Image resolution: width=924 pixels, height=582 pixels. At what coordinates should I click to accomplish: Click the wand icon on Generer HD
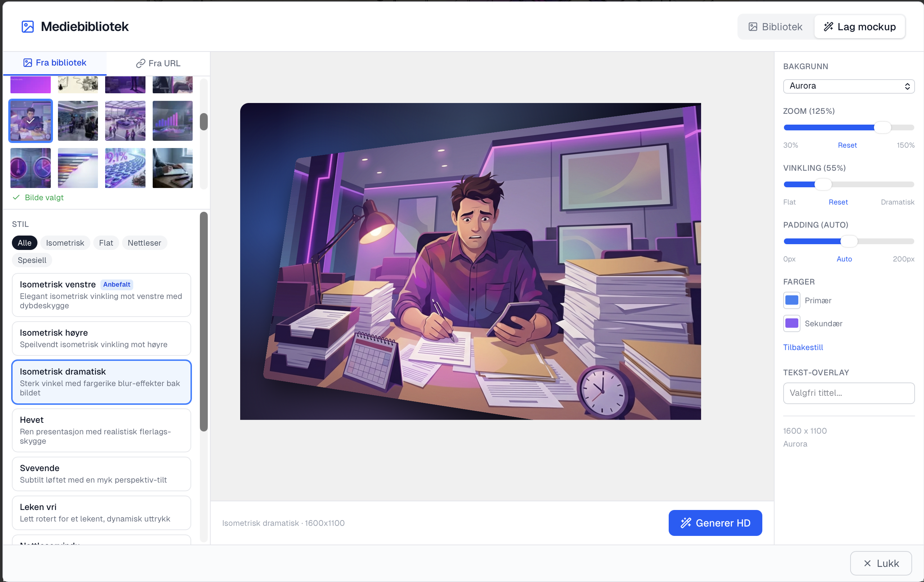[x=686, y=523]
